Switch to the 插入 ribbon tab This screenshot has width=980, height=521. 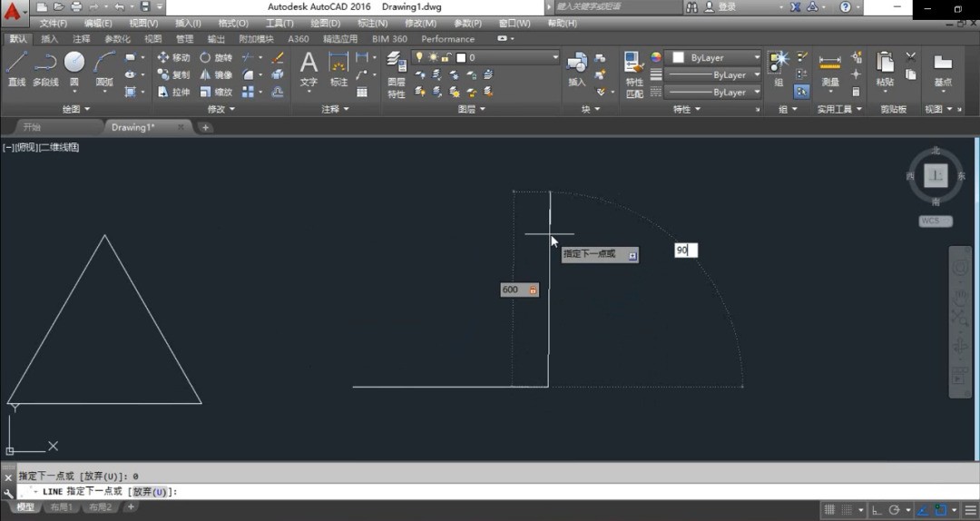(49, 39)
